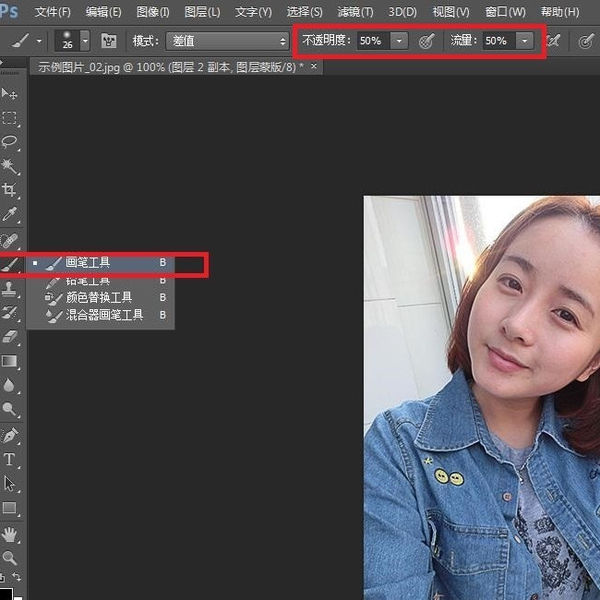Image resolution: width=600 pixels, height=600 pixels.
Task: Toggle the brush panel button
Action: pos(109,41)
